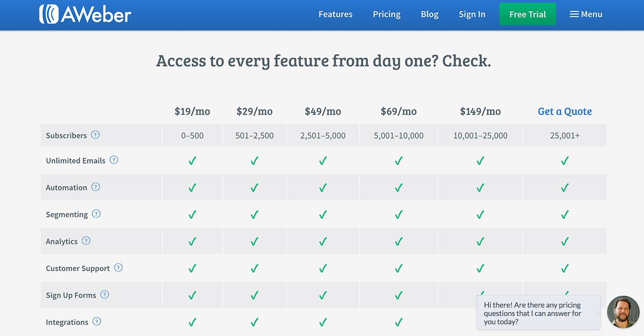Show Automation help tooltip icon
This screenshot has height=336, width=644.
coord(96,187)
